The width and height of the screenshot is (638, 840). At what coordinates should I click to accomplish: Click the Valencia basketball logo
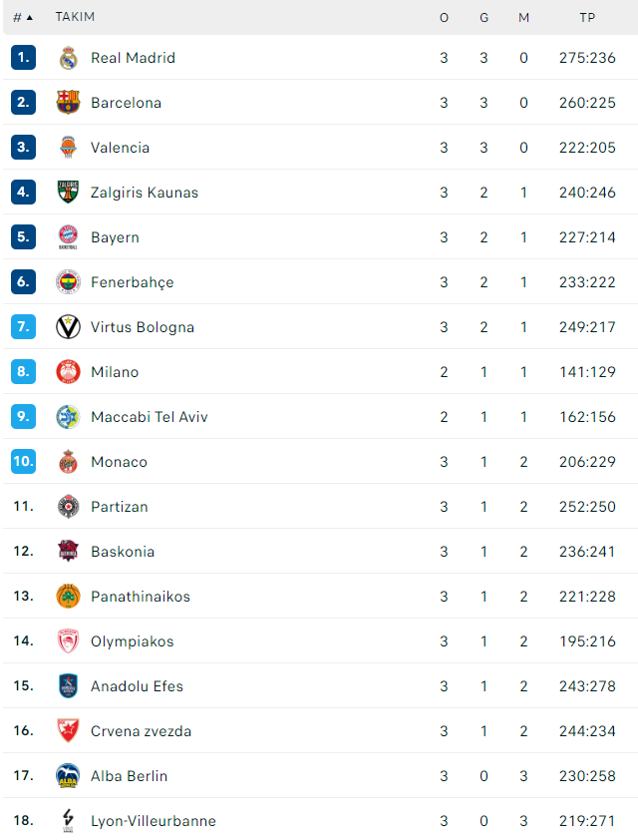(x=68, y=148)
